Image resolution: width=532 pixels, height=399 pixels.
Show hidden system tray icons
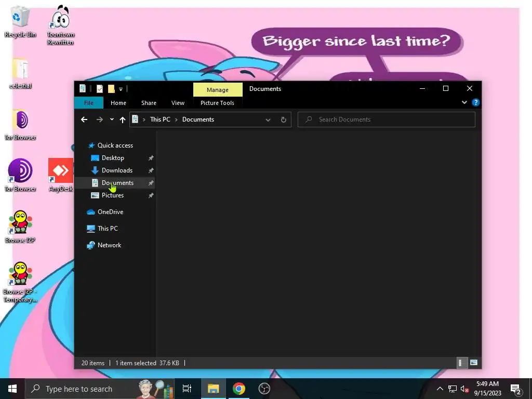pyautogui.click(x=440, y=389)
